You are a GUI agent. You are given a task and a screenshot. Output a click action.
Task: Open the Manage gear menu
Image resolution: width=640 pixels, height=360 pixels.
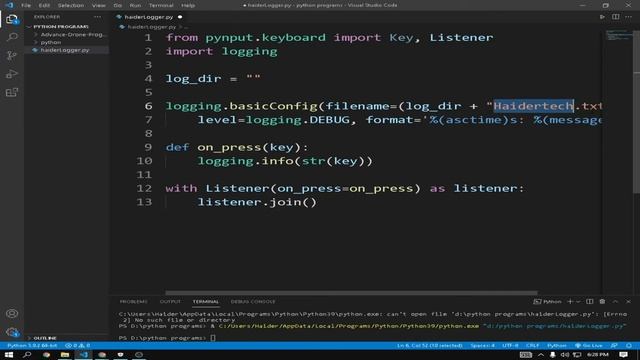click(x=12, y=332)
